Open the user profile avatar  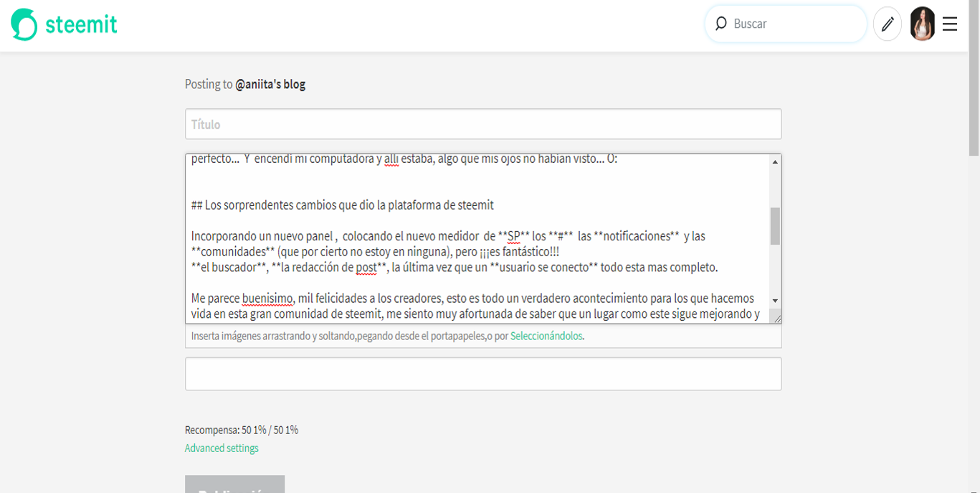coord(923,24)
